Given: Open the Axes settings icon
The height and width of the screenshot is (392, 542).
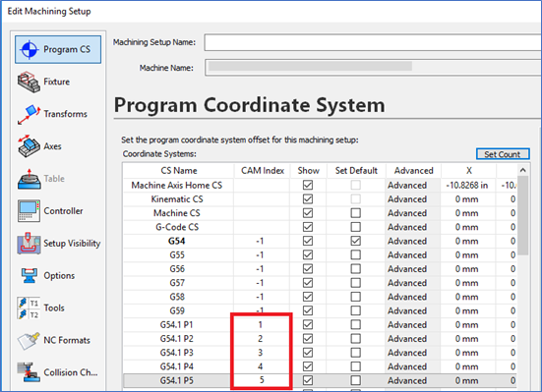Looking at the screenshot, I should click(30, 146).
